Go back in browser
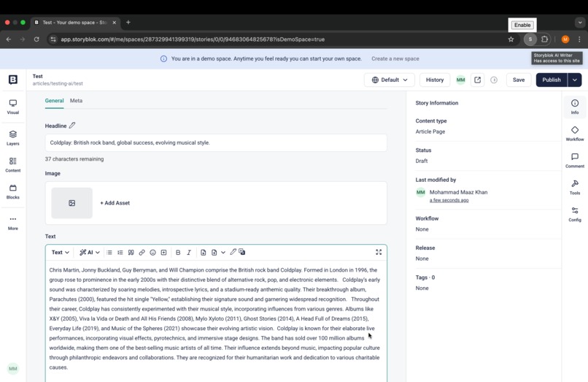This screenshot has height=382, width=588. click(x=9, y=39)
